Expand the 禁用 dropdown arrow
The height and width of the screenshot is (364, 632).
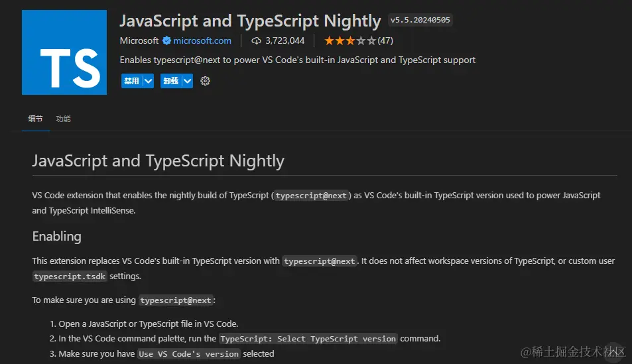149,81
